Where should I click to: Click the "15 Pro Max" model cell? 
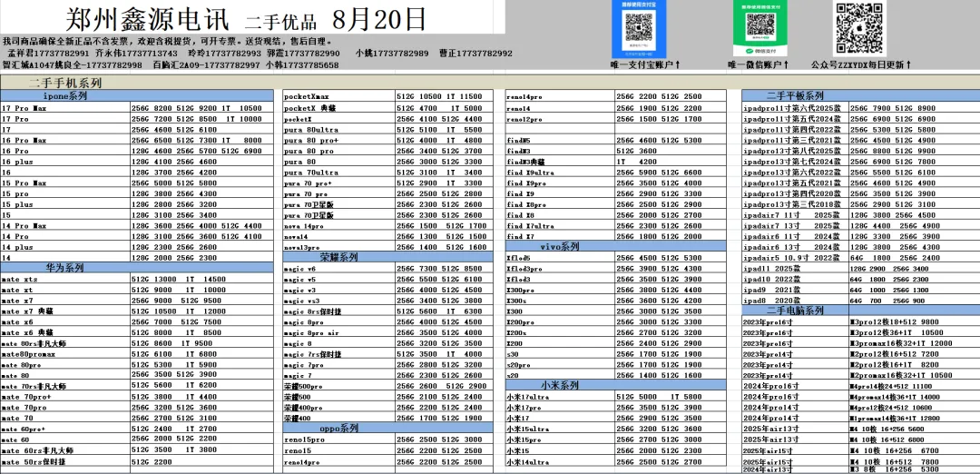tap(65, 183)
